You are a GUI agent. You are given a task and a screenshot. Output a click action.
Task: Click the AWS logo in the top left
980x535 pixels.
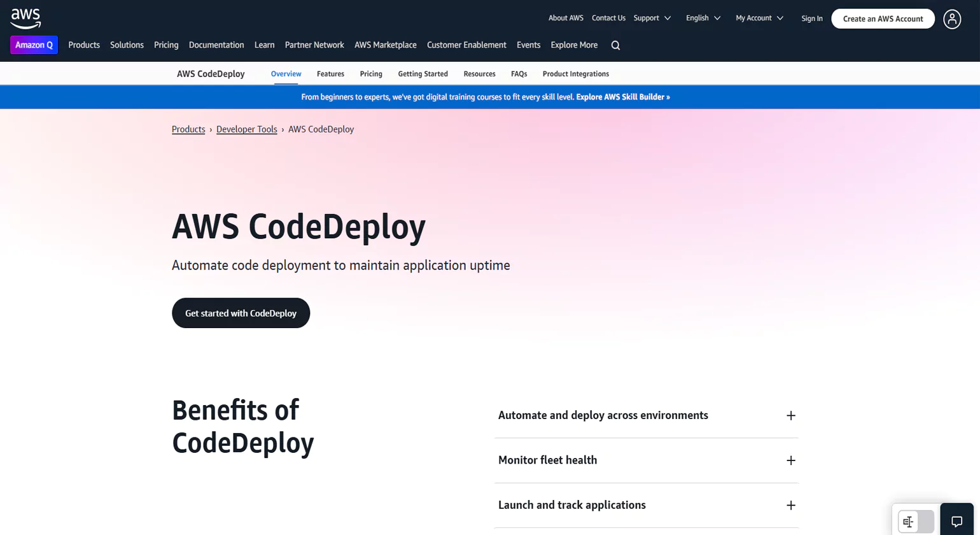(x=25, y=17)
